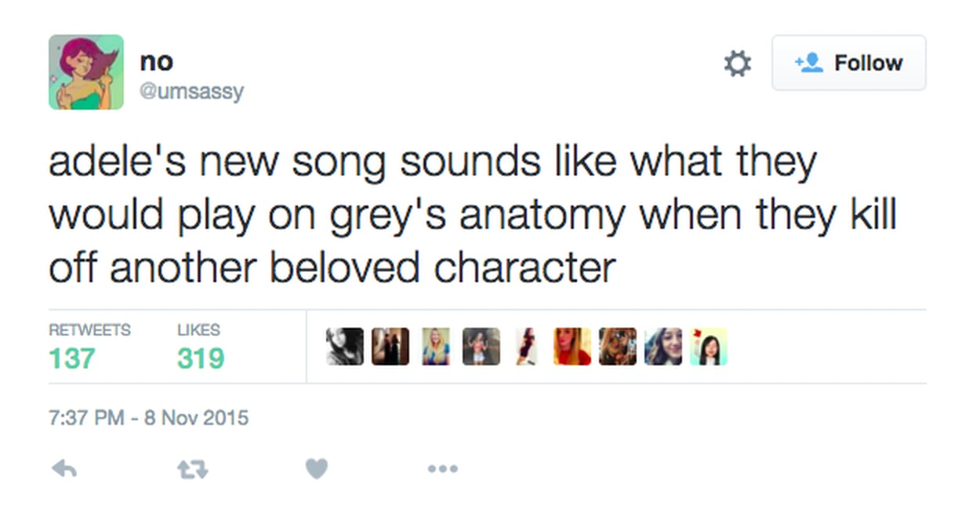Click the reply arrow icon
Viewport: 980px width, 519px height.
[64, 469]
